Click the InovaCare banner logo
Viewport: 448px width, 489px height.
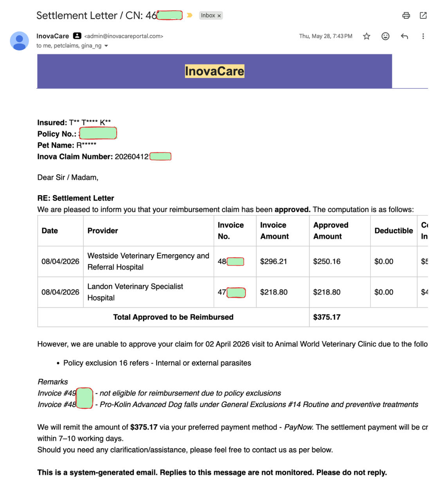[215, 71]
